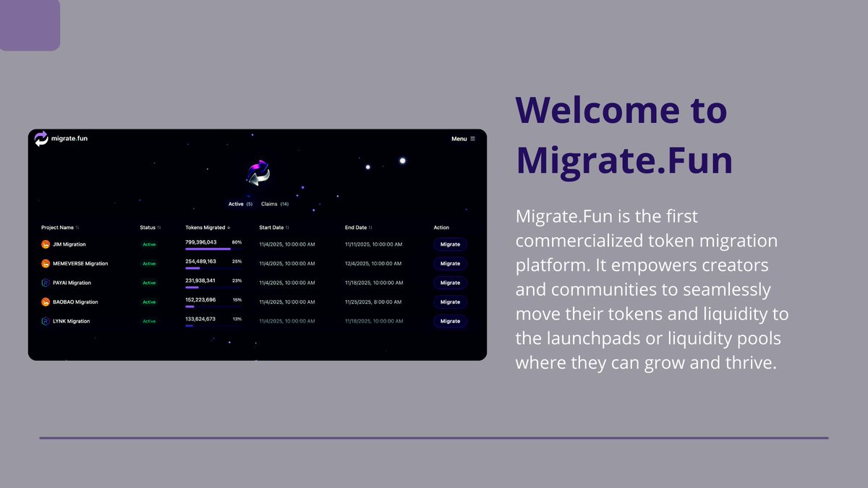This screenshot has width=868, height=488.
Task: Click Migrate button for BAOBAO Migration
Action: click(x=450, y=302)
